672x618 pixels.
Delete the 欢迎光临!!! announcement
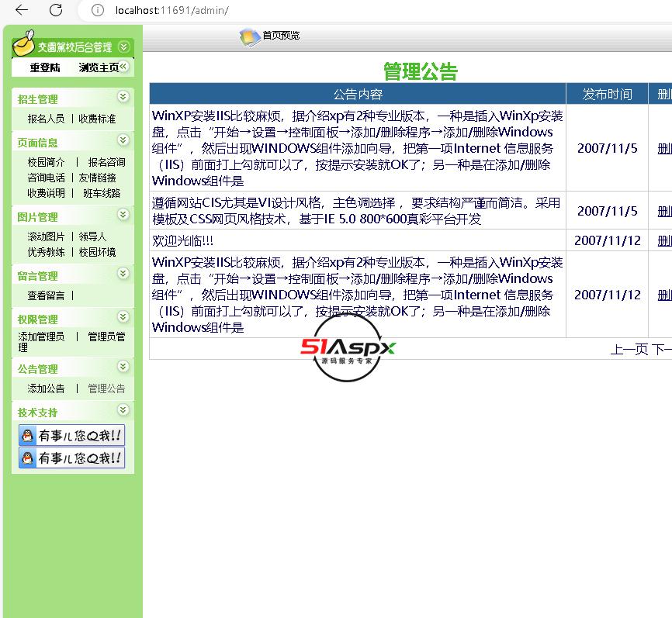pos(665,240)
